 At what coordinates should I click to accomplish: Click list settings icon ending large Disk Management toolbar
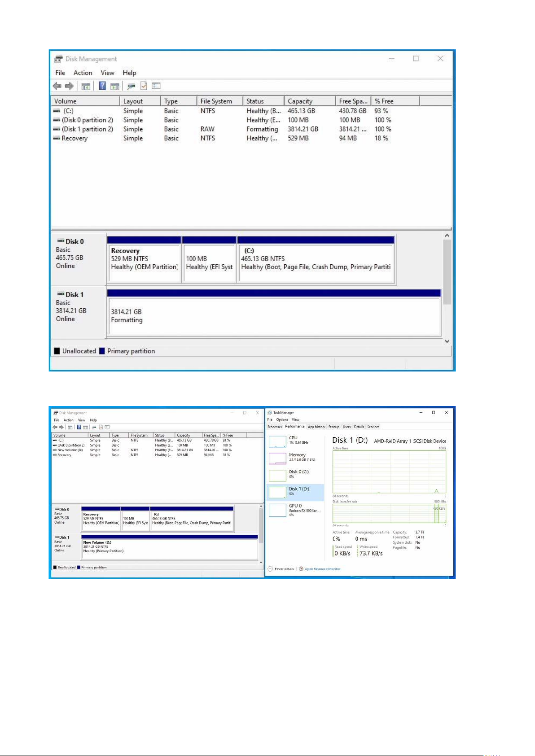(x=156, y=86)
